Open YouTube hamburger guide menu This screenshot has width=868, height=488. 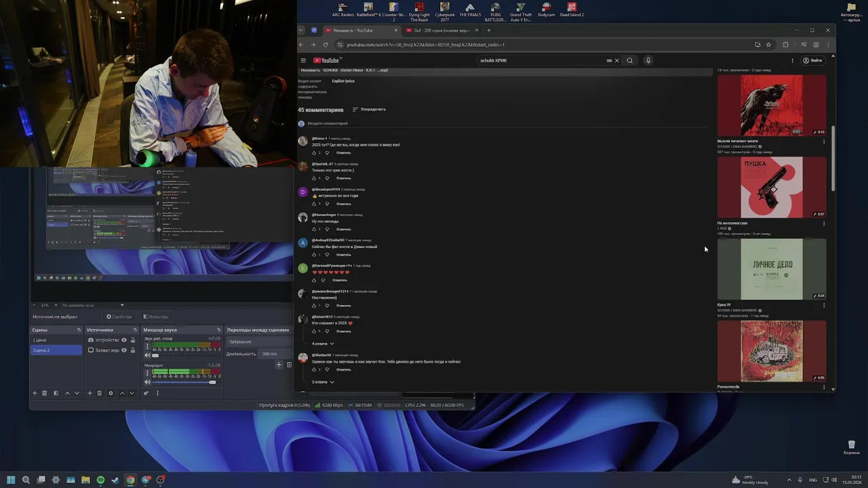[x=303, y=60]
